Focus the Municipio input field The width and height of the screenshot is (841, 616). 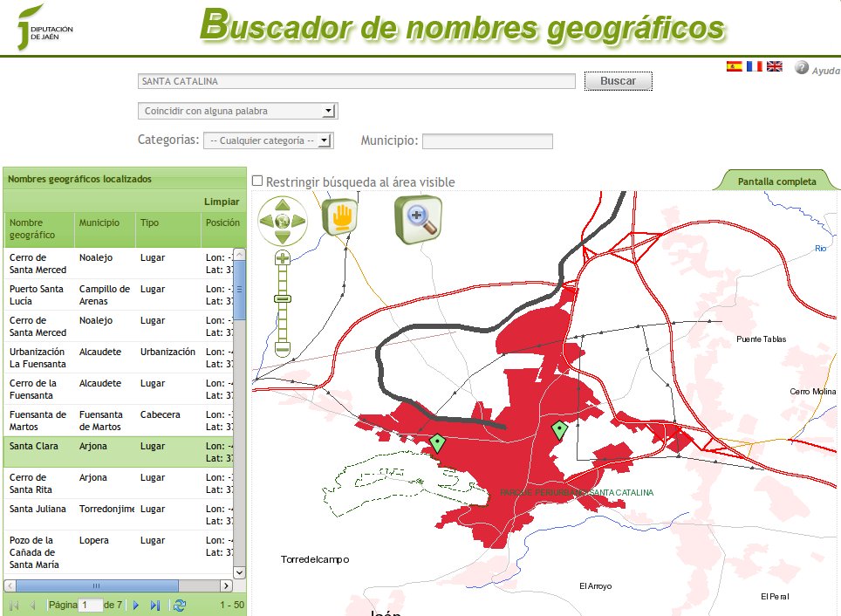click(488, 141)
